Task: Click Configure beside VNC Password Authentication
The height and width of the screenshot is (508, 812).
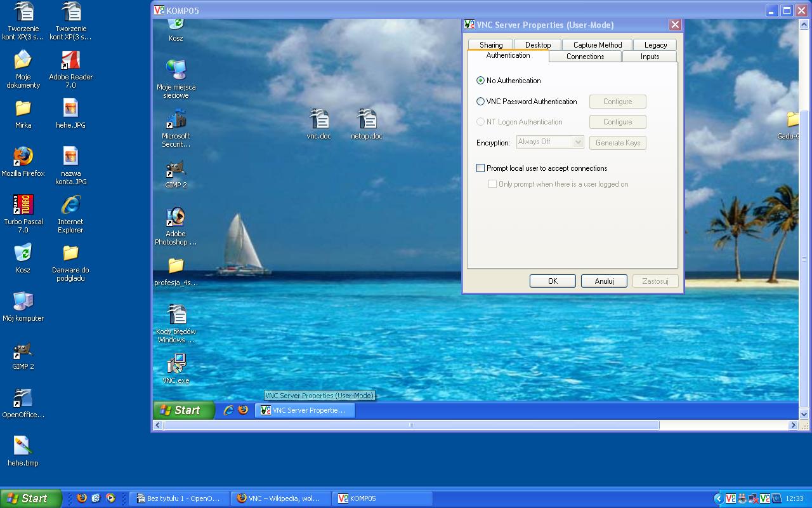Action: (618, 102)
